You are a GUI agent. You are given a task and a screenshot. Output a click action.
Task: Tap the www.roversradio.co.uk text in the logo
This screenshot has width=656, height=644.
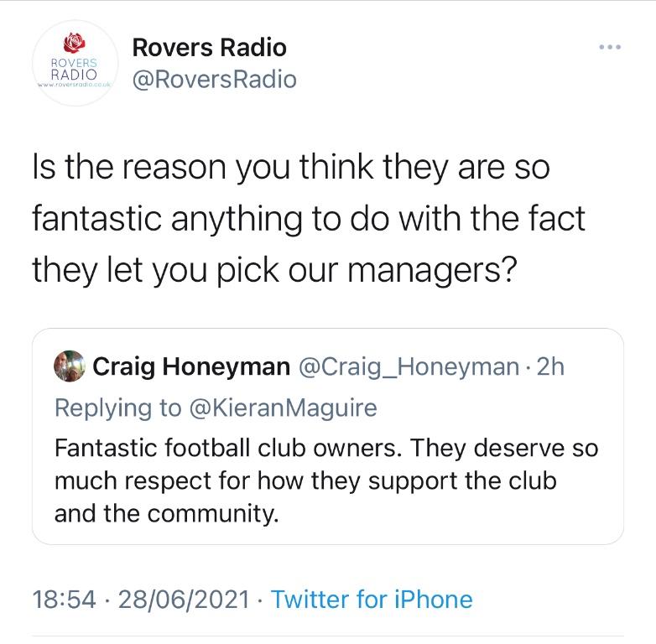(74, 85)
